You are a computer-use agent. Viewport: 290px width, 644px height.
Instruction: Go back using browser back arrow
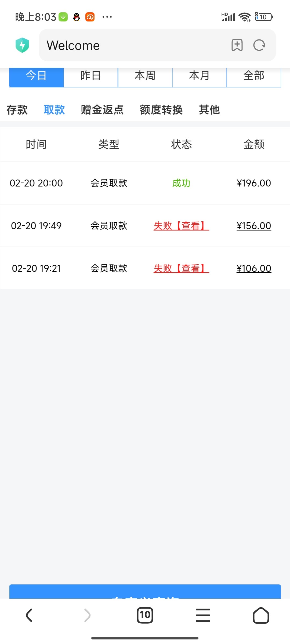29,615
